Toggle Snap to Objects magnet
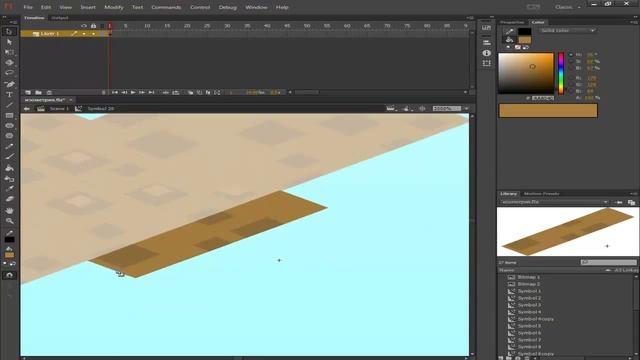 point(9,275)
